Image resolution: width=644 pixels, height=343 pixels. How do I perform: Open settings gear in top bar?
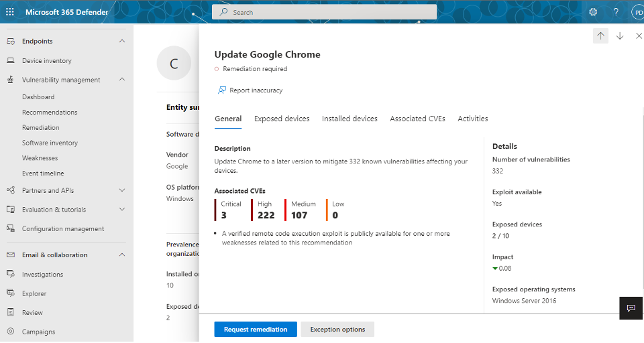(x=592, y=12)
